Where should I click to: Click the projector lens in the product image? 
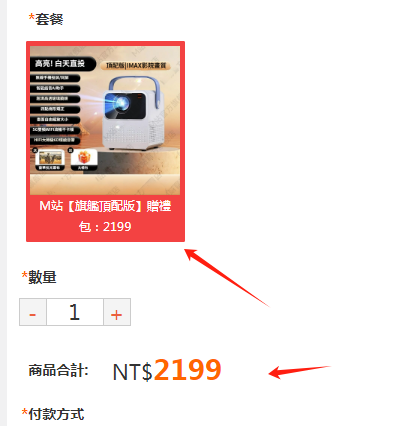point(120,104)
